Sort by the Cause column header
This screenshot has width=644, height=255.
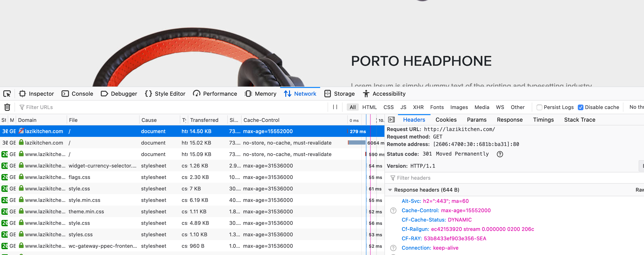159,120
